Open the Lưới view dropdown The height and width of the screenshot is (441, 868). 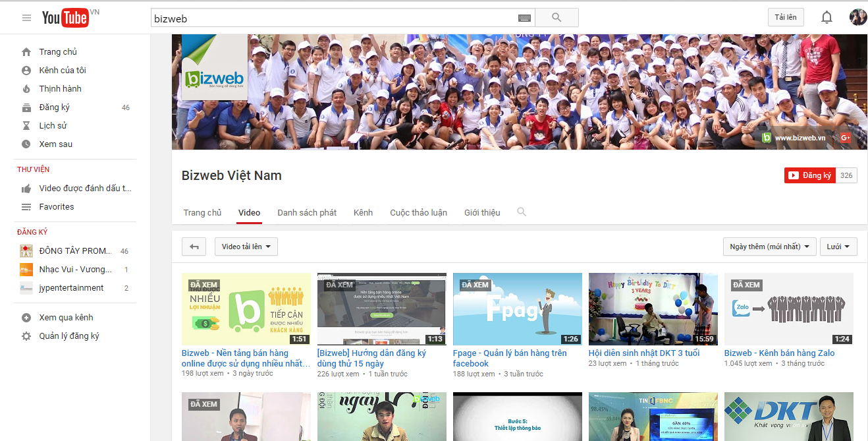click(x=838, y=247)
